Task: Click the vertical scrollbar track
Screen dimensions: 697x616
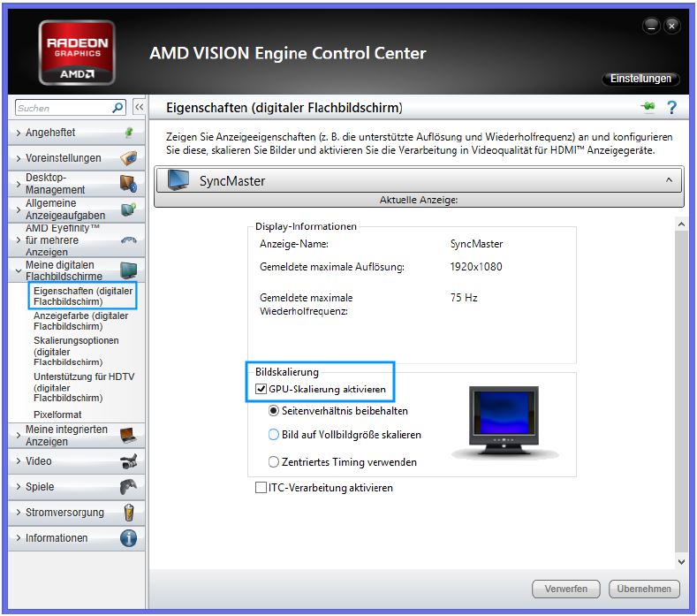Action: point(681,392)
